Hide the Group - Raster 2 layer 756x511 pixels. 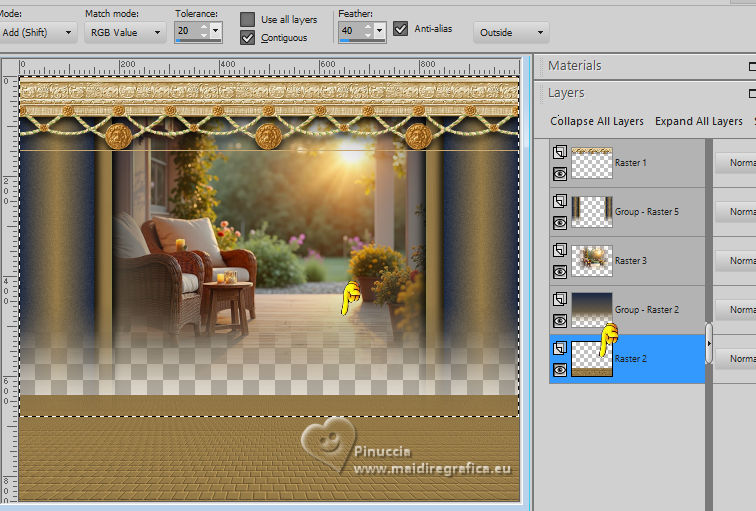[560, 321]
